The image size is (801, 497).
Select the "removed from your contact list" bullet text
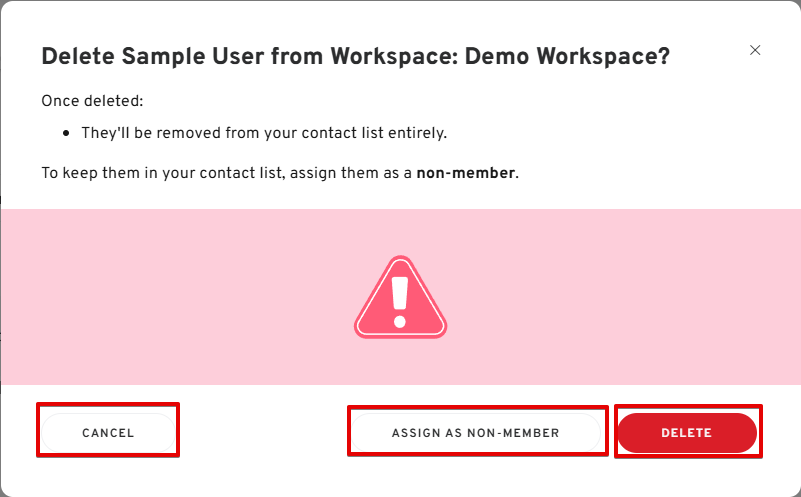coord(270,133)
